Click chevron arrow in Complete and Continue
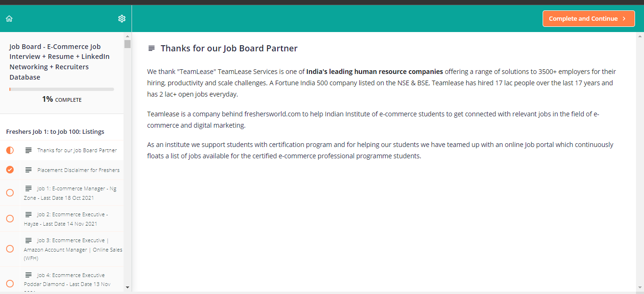Viewport: 644px width, 294px height. click(x=624, y=19)
